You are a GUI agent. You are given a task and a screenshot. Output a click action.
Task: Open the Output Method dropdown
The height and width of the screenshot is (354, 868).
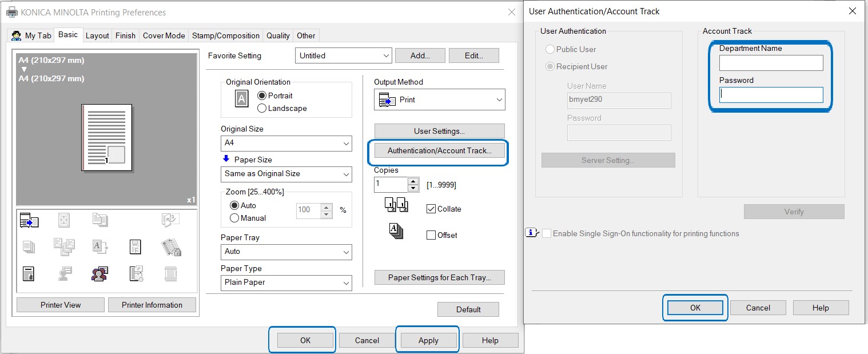click(x=439, y=100)
